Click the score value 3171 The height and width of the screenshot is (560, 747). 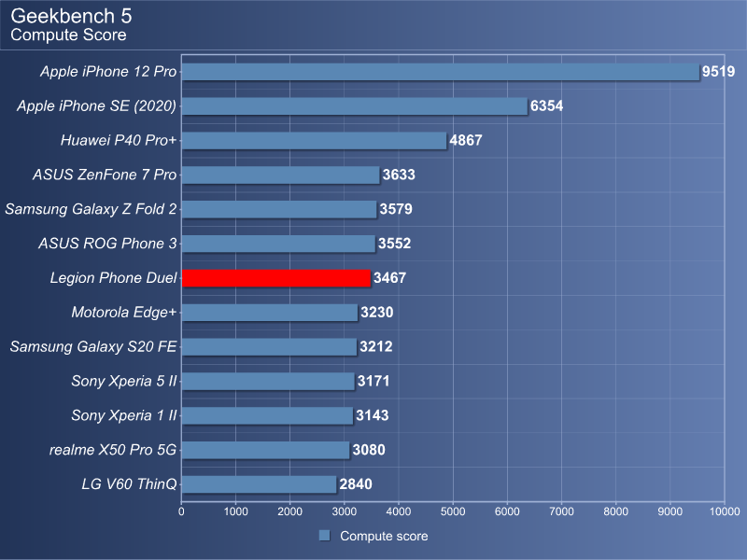click(373, 381)
